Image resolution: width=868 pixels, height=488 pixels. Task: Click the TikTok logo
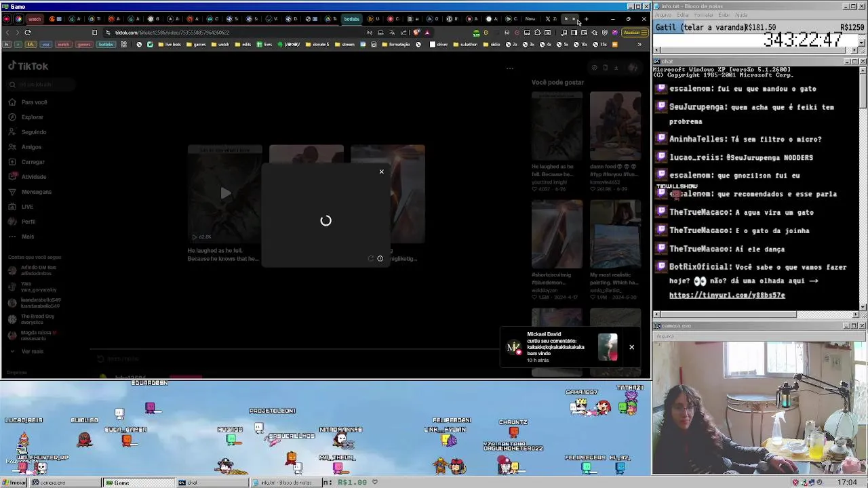pos(28,66)
